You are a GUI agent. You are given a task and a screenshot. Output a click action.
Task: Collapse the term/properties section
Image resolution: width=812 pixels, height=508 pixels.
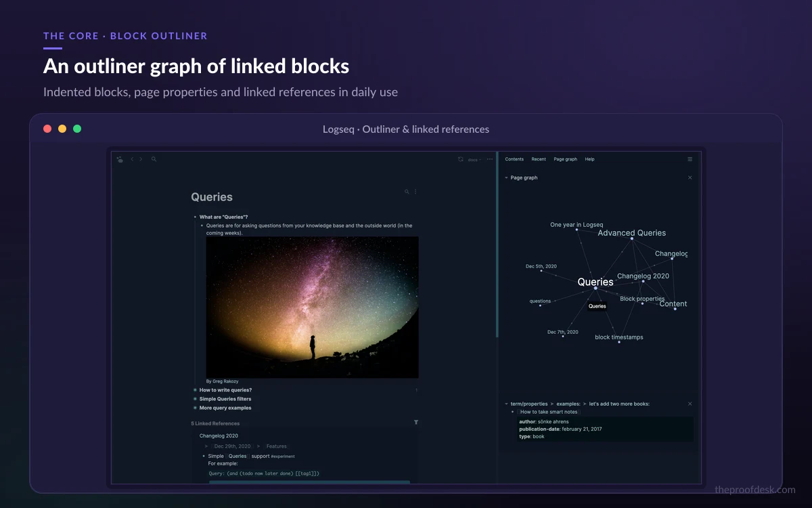(506, 404)
